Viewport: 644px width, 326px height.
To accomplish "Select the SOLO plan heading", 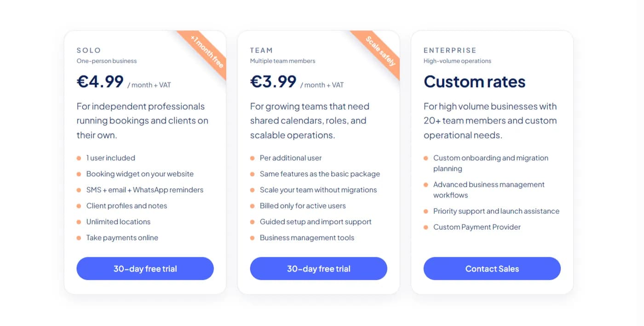I will point(88,50).
